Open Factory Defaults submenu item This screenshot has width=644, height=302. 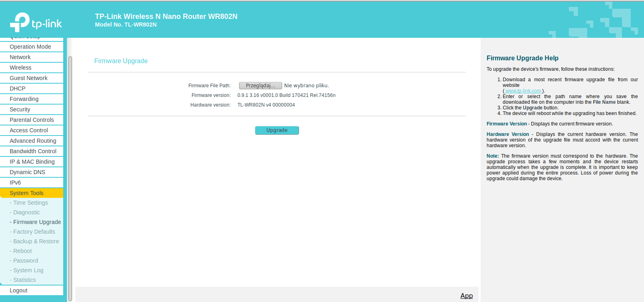(x=34, y=232)
